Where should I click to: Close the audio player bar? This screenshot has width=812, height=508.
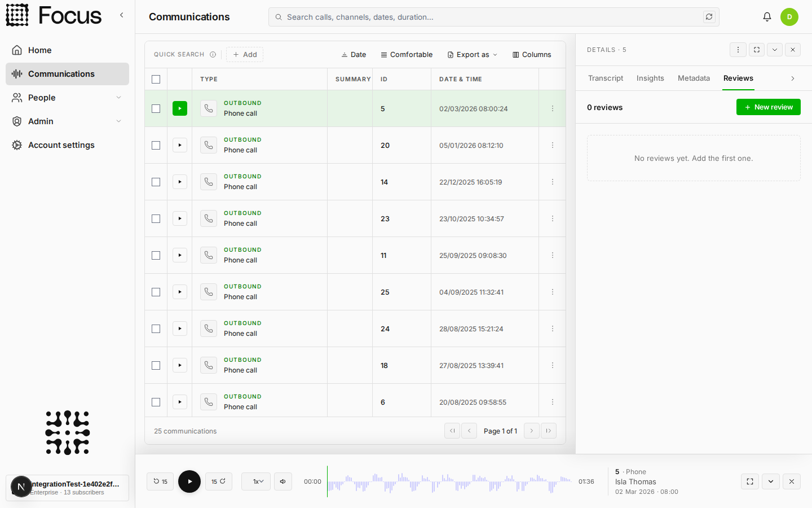tap(792, 481)
